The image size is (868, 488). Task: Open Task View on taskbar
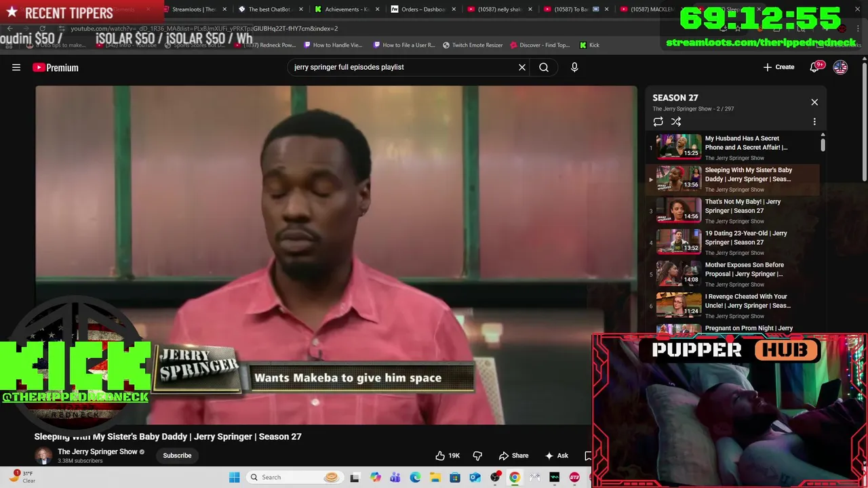(x=354, y=477)
